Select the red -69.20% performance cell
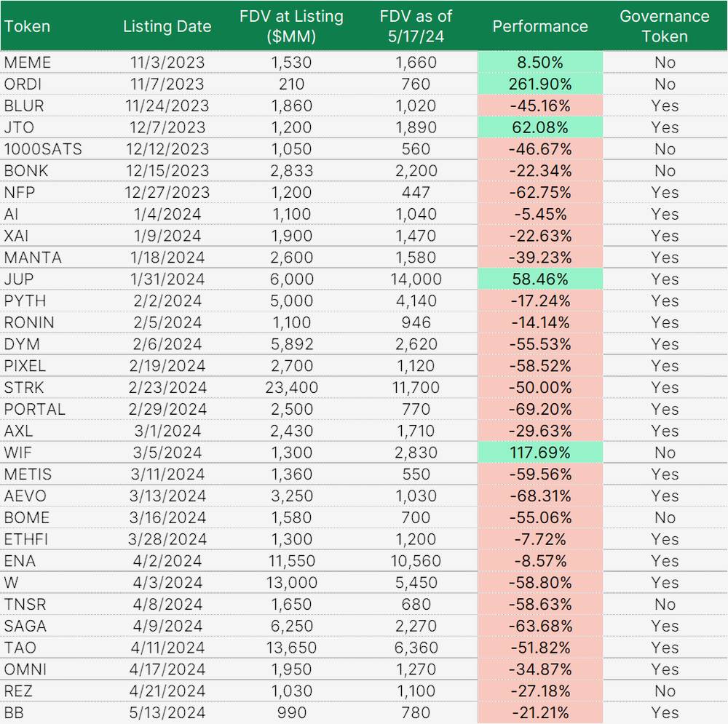This screenshot has width=728, height=724. 539,409
